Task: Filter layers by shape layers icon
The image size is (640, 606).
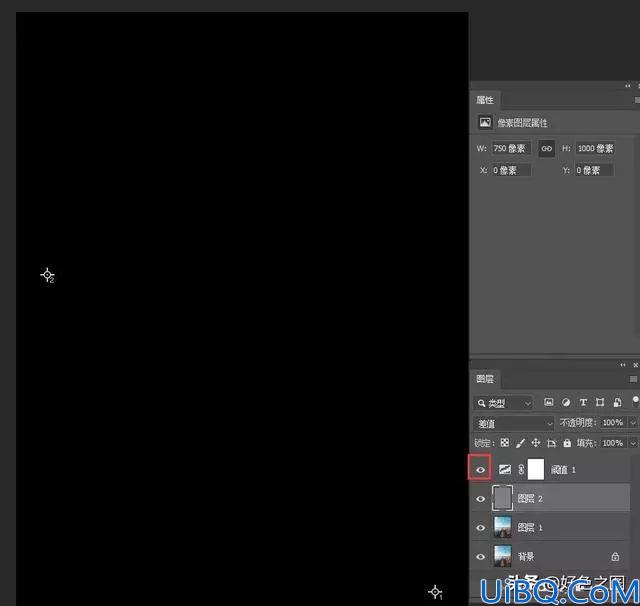Action: (x=600, y=402)
